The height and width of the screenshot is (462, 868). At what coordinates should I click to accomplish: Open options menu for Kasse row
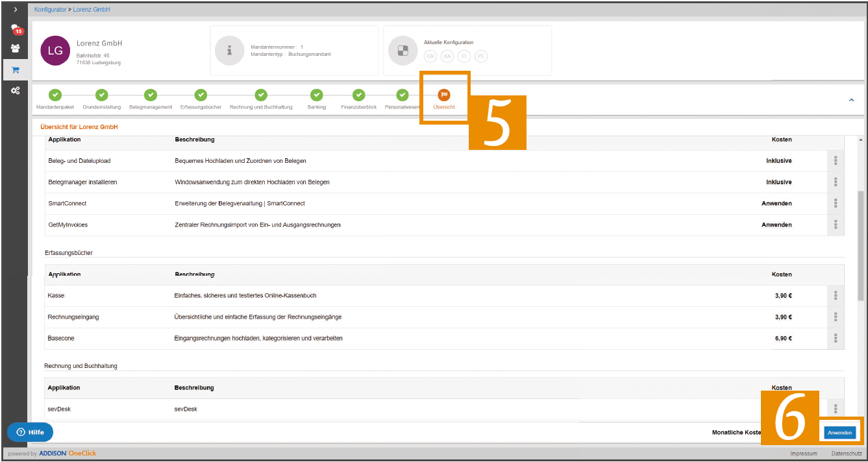pos(836,296)
